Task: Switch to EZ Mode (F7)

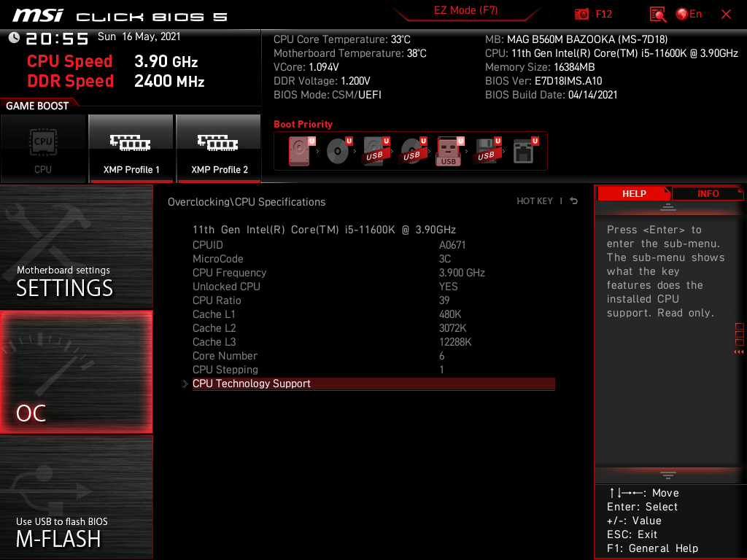Action: click(x=465, y=10)
